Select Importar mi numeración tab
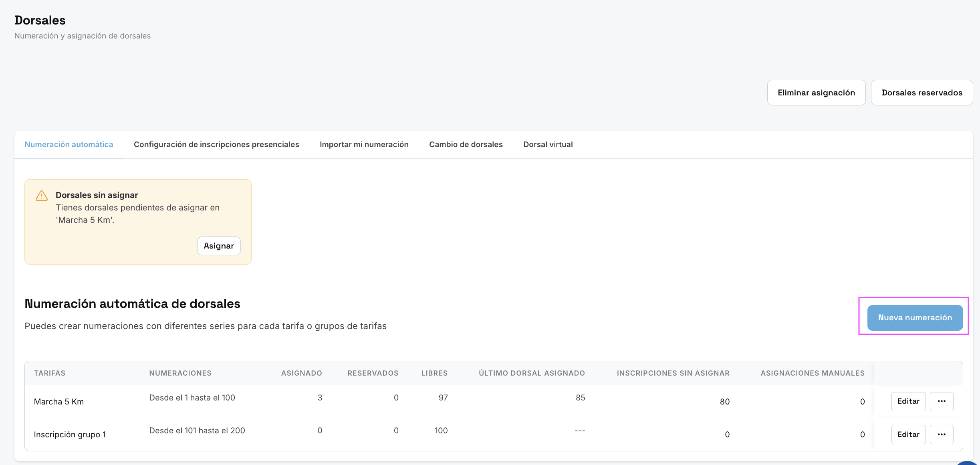The width and height of the screenshot is (980, 465). 364,144
